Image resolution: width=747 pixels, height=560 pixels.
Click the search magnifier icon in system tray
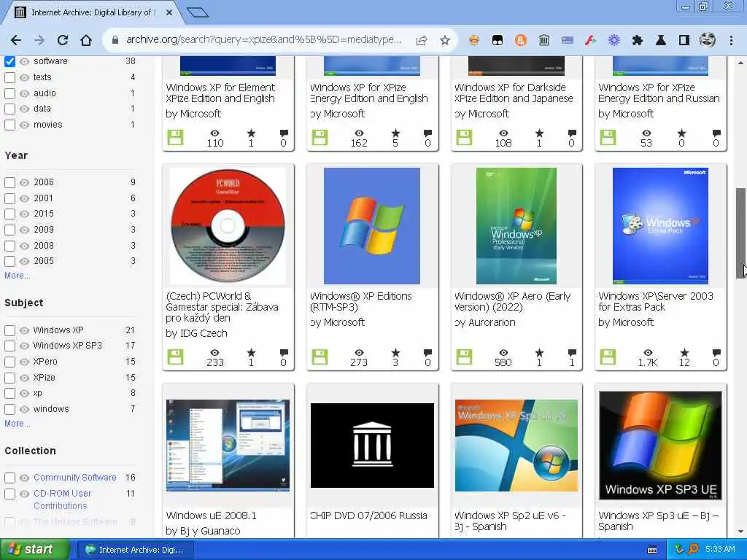(694, 549)
